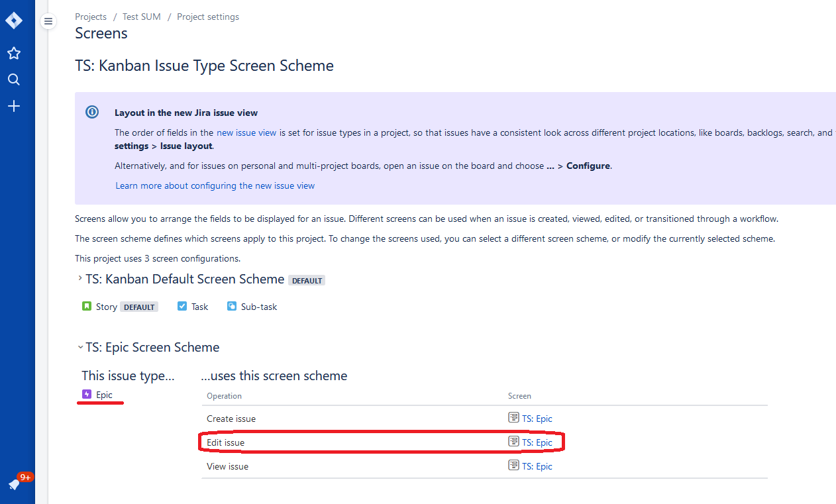Viewport: 836px width, 504px height.
Task: Open TS: Epic screen for View issue
Action: [537, 466]
